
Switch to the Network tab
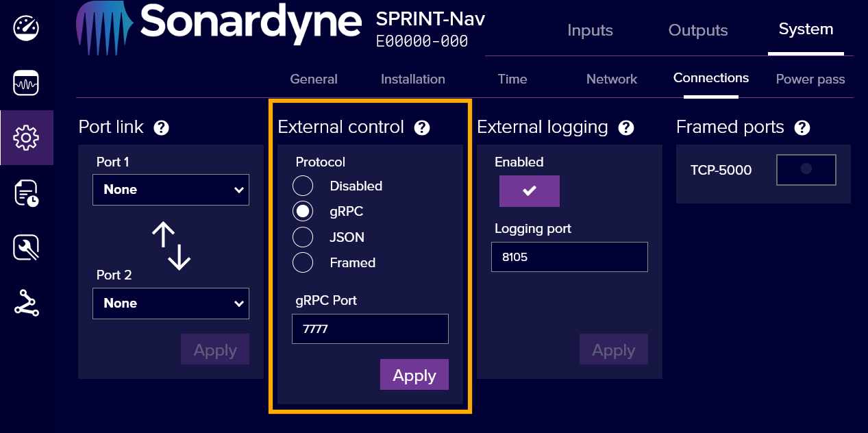[x=611, y=79]
